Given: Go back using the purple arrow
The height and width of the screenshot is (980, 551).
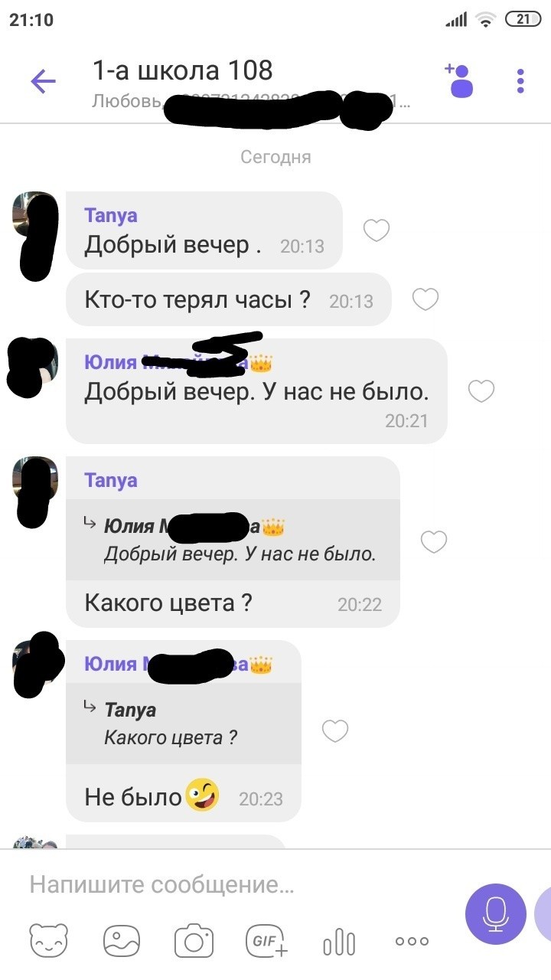Looking at the screenshot, I should click(44, 81).
